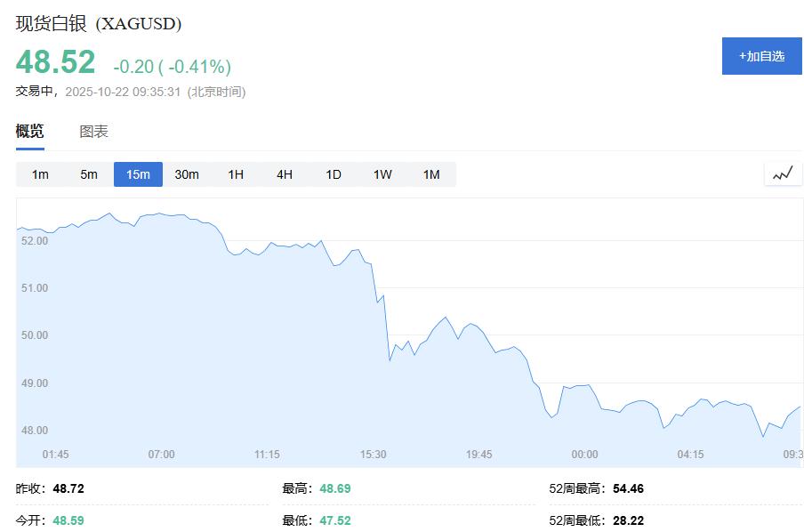Select the 5m interval button

click(x=89, y=174)
